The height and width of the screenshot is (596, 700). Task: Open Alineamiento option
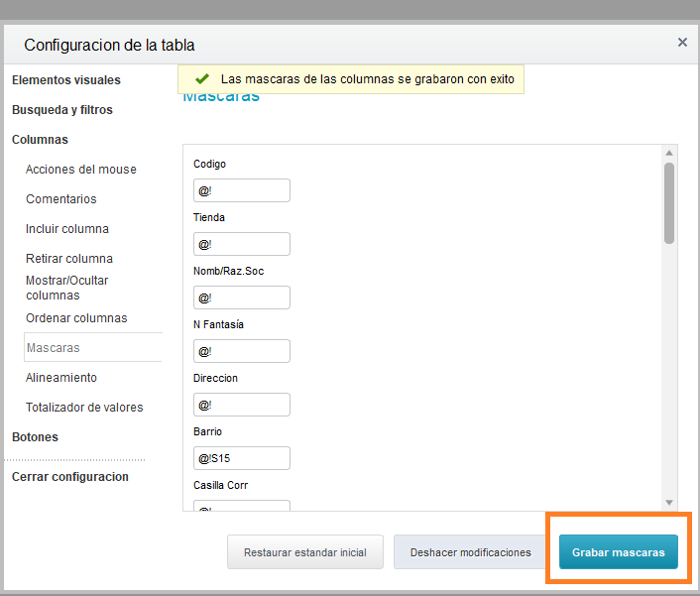pos(61,378)
